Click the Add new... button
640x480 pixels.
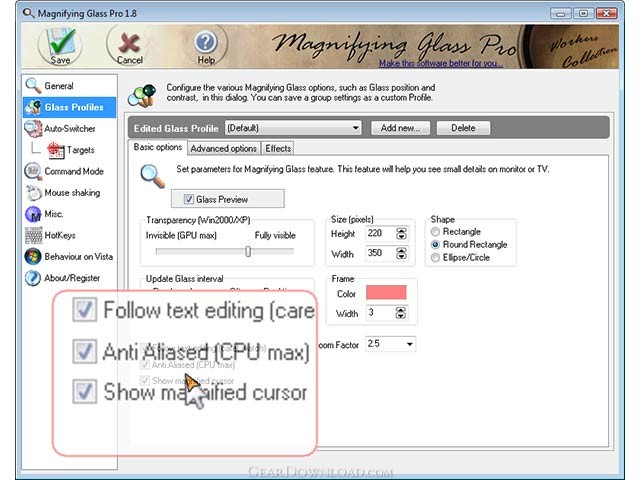pos(400,128)
